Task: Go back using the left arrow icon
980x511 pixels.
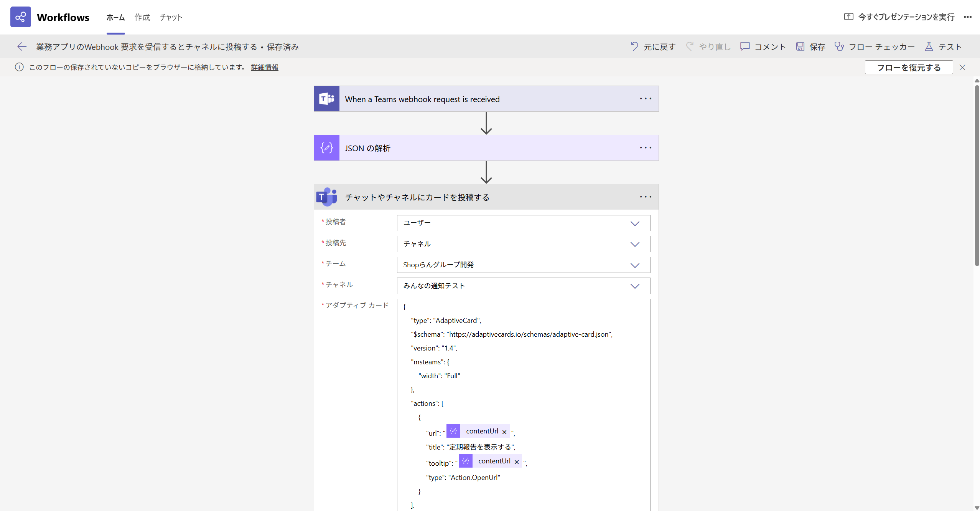Action: (x=22, y=46)
